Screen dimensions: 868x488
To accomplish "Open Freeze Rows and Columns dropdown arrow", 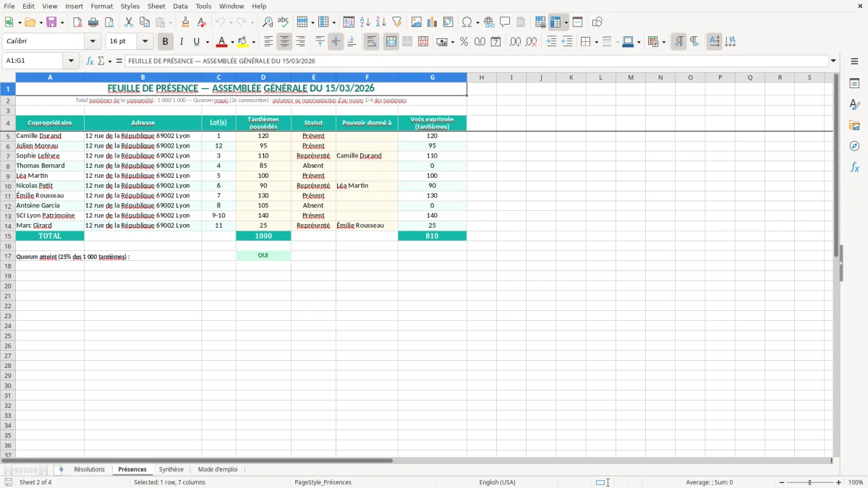I will 566,22.
